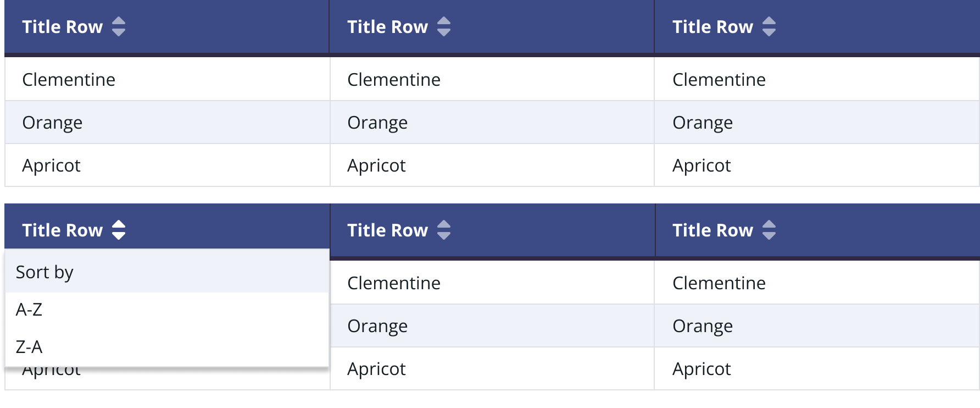Select the Apricot cell in top table's last column
The height and width of the screenshot is (408, 980).
[701, 166]
